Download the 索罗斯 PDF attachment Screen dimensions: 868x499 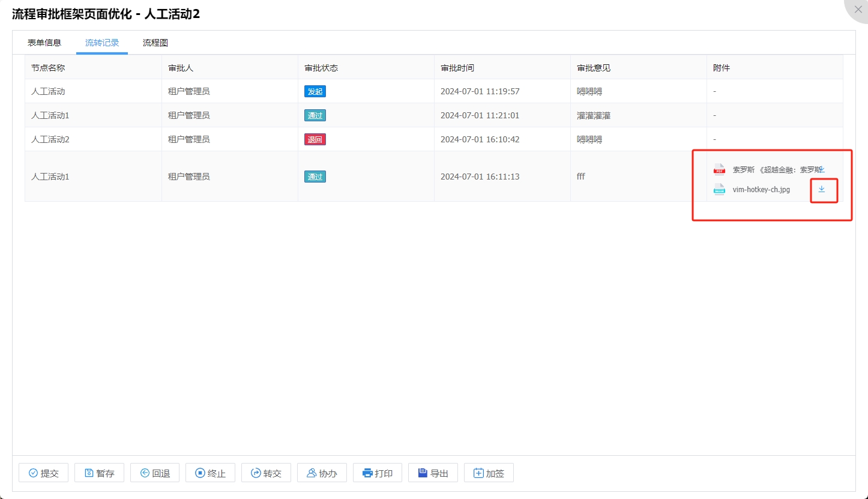(x=822, y=170)
